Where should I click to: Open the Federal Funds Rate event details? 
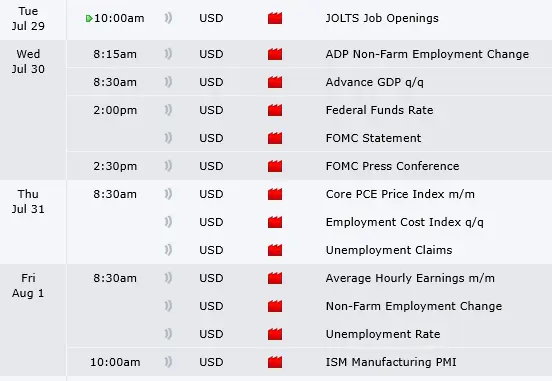pos(380,110)
